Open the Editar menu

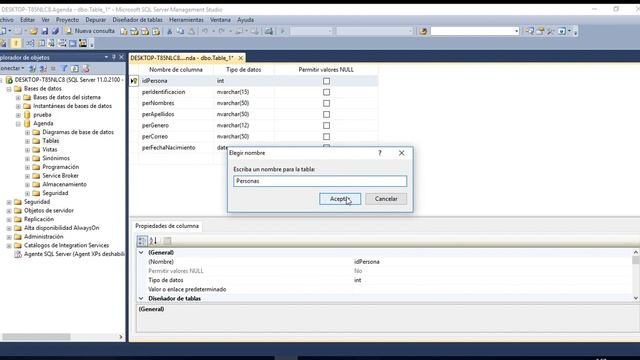coord(27,20)
